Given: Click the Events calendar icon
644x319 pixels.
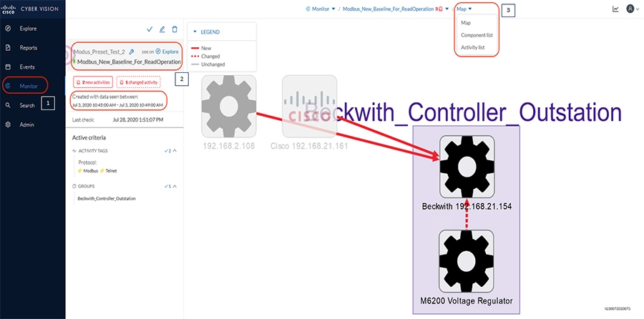Looking at the screenshot, I should tap(8, 67).
